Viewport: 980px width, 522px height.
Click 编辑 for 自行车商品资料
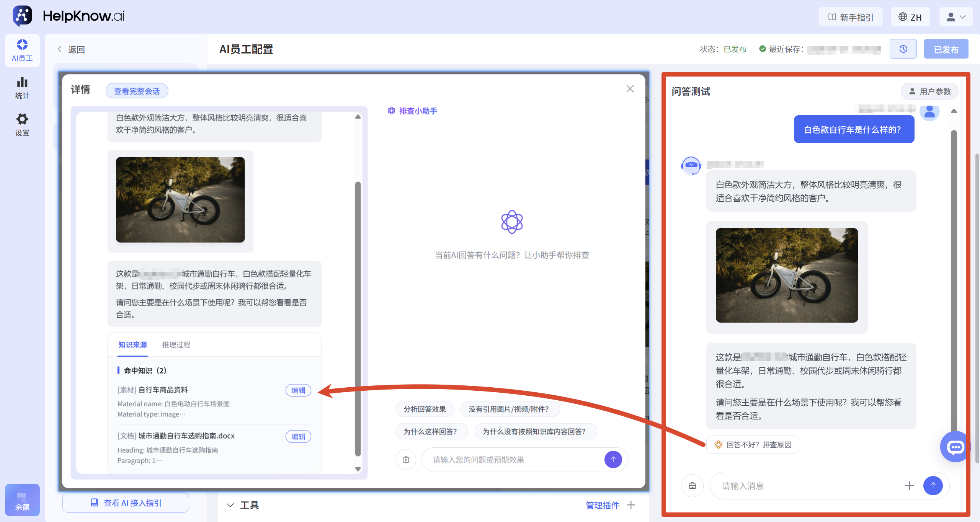(x=298, y=390)
